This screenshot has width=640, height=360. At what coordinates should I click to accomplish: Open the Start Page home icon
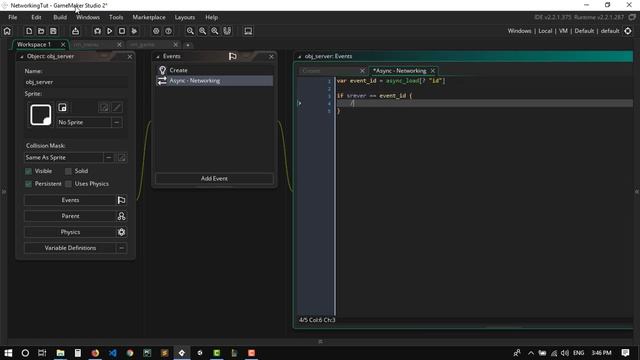click(x=7, y=31)
